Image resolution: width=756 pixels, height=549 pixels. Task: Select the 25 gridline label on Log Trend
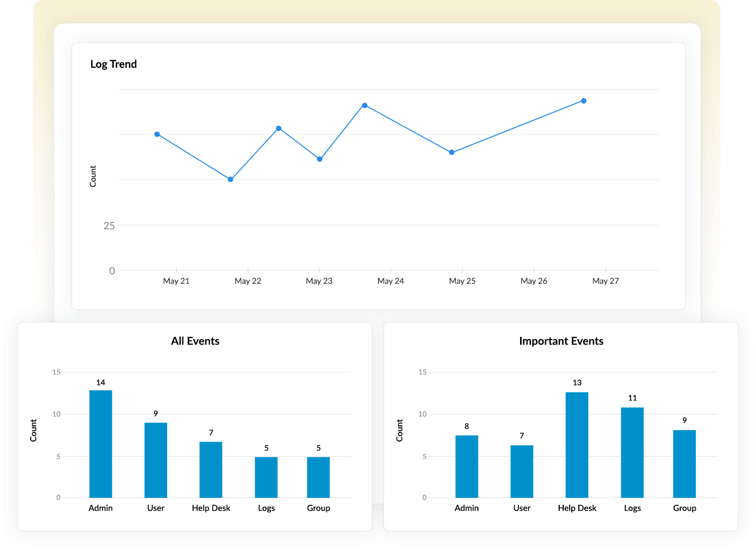pos(109,226)
